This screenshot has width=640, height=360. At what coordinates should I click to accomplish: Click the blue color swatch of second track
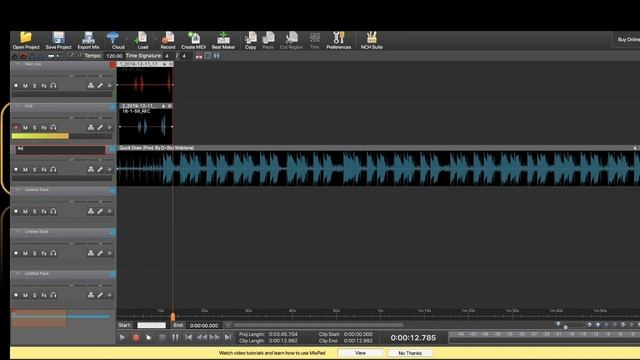click(113, 107)
